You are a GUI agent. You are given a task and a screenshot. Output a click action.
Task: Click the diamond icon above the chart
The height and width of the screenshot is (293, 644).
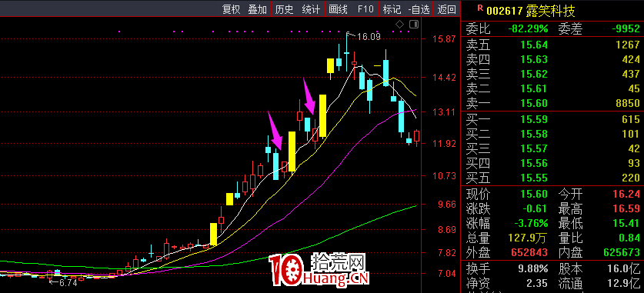tap(400, 24)
